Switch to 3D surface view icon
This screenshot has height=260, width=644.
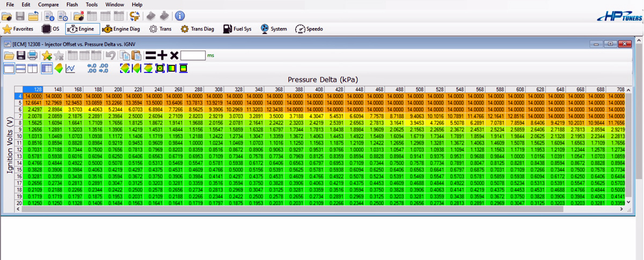click(x=58, y=68)
